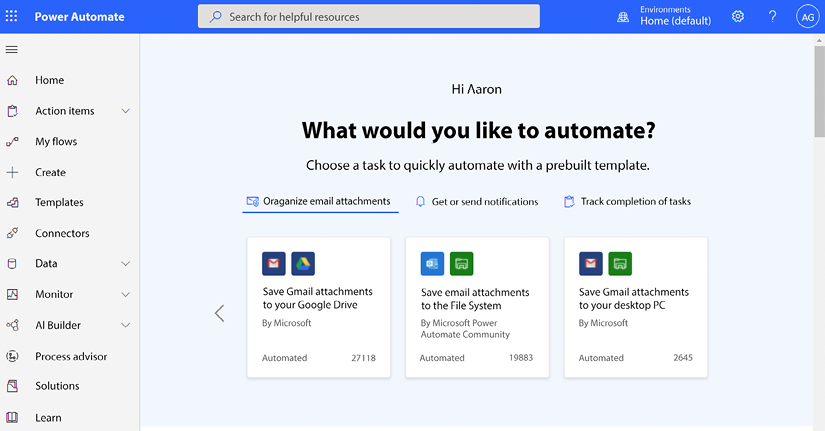The width and height of the screenshot is (825, 431).
Task: Click the My flows icon
Action: point(12,142)
